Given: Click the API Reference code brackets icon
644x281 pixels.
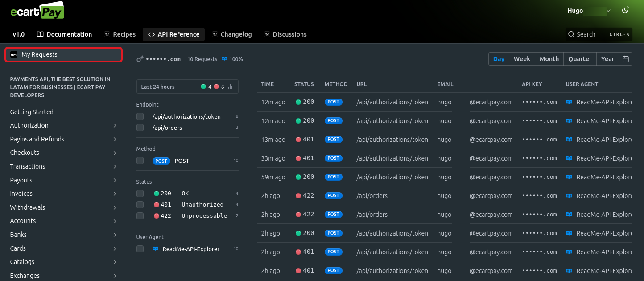Looking at the screenshot, I should (151, 34).
